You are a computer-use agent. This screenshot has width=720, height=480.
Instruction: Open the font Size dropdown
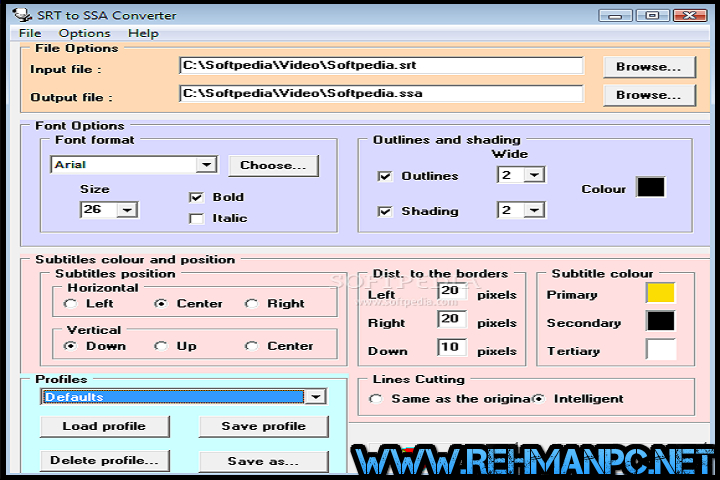coord(127,210)
